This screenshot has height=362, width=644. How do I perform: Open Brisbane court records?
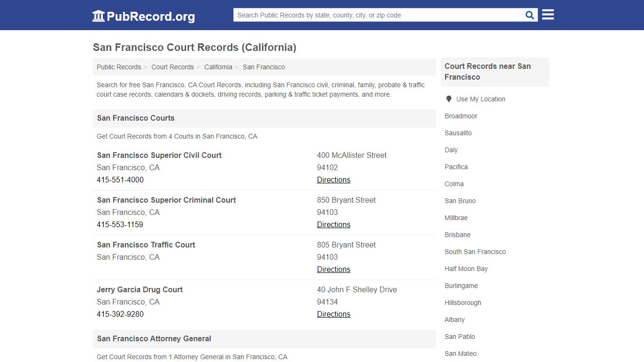(x=457, y=235)
